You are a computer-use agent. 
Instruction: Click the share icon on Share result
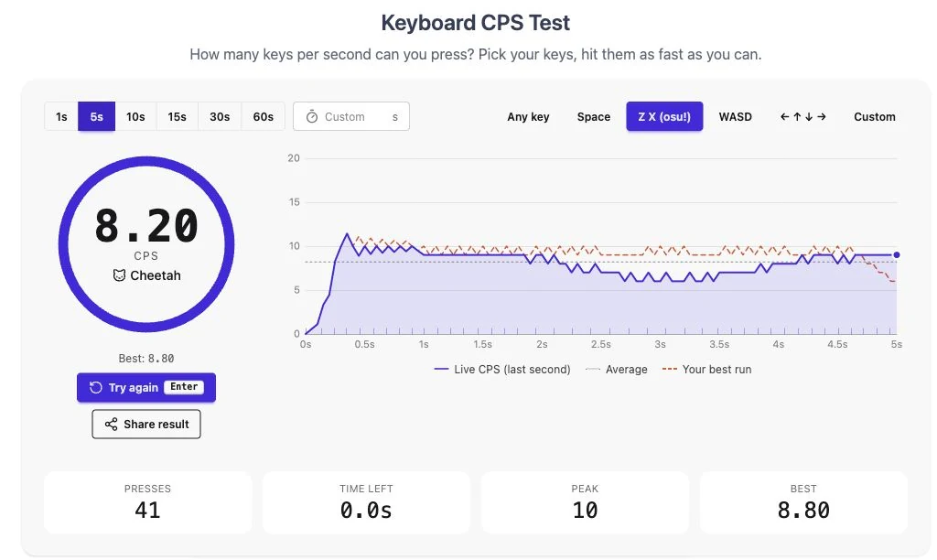click(111, 425)
